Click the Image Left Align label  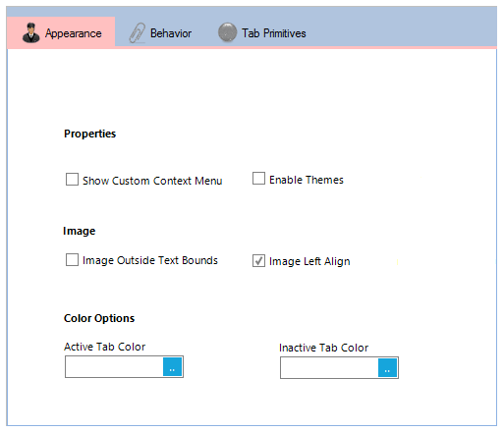click(309, 261)
